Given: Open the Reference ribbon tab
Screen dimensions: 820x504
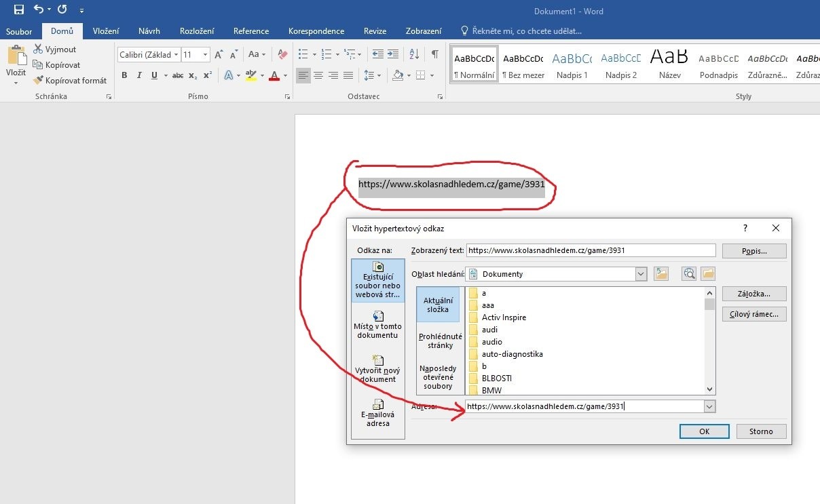Looking at the screenshot, I should (250, 31).
